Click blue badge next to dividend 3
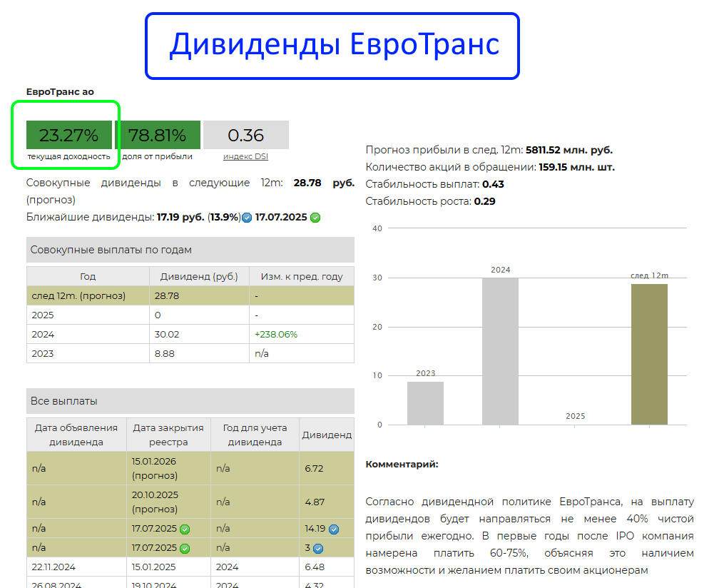The width and height of the screenshot is (724, 588). click(x=318, y=549)
